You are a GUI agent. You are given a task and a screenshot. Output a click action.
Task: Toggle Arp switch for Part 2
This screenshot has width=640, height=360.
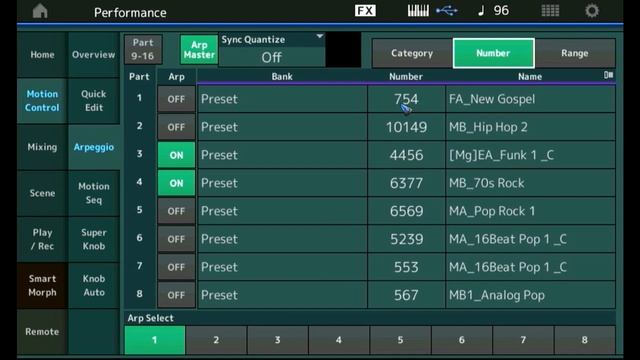click(176, 127)
